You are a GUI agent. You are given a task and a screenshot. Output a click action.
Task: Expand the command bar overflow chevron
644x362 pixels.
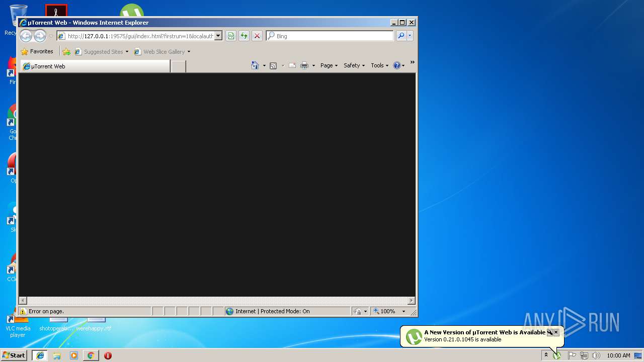pyautogui.click(x=412, y=62)
